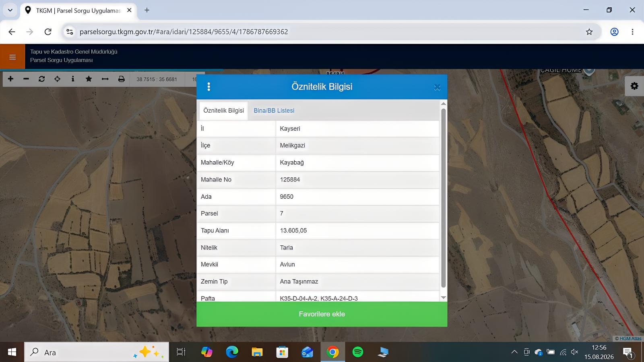This screenshot has height=362, width=644.
Task: Open the favorites star tool
Action: tap(89, 79)
